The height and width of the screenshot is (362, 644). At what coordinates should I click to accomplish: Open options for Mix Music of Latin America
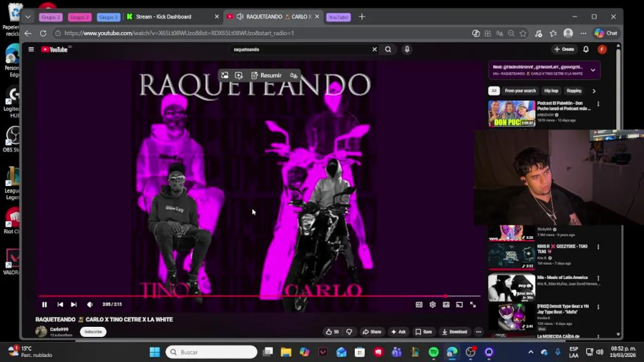coord(598,278)
